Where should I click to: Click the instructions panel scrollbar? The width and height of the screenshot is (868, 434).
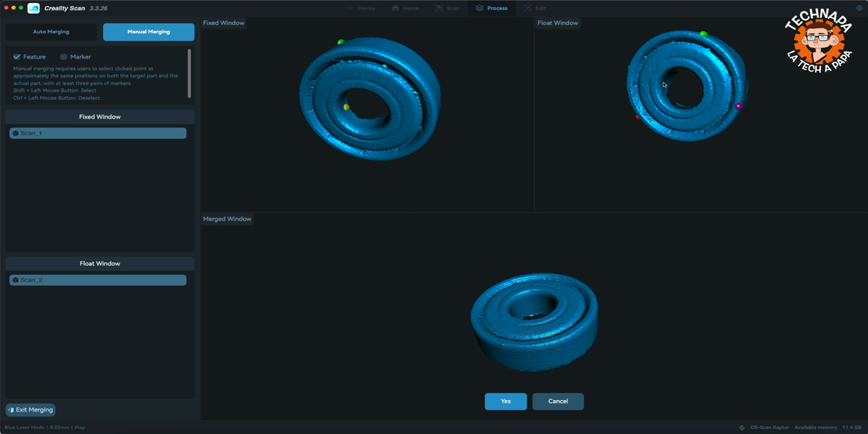[190, 73]
